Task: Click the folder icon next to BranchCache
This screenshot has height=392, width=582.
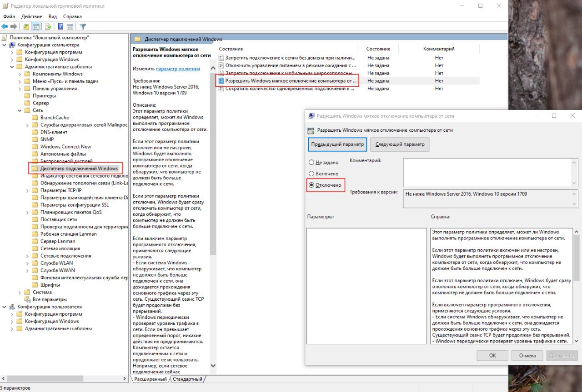Action: (35, 118)
